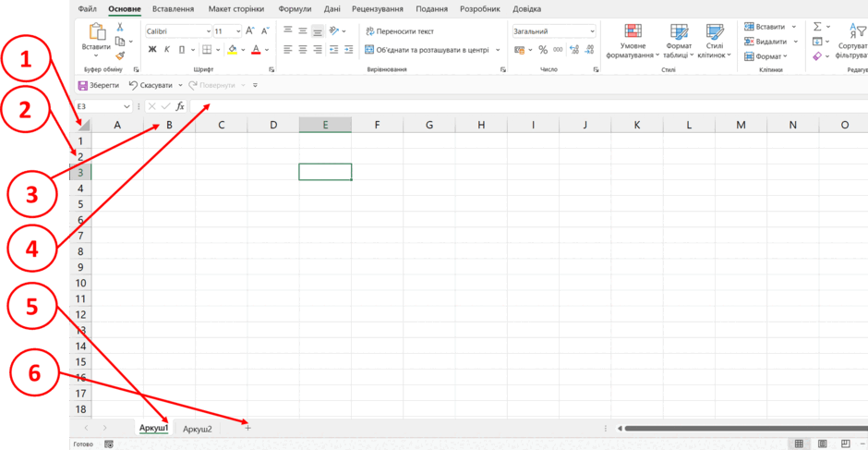
Task: Click the decrease indent icon
Action: [333, 50]
